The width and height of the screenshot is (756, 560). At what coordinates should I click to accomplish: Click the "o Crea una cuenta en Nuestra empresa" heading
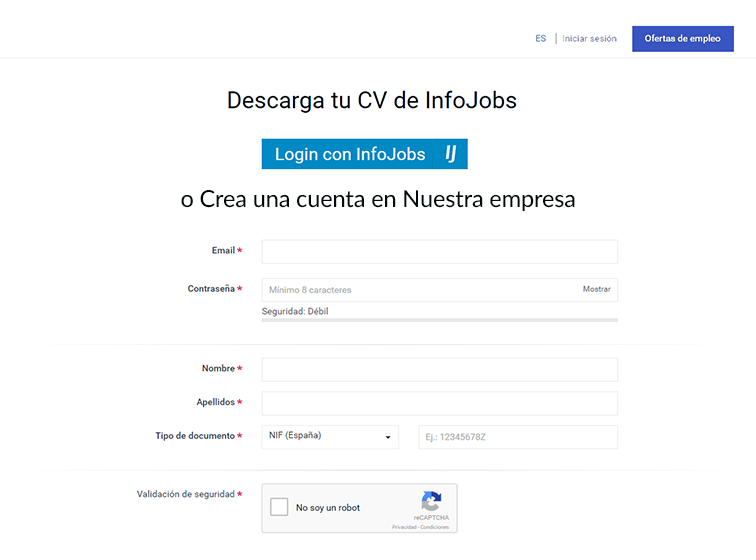pos(378,199)
